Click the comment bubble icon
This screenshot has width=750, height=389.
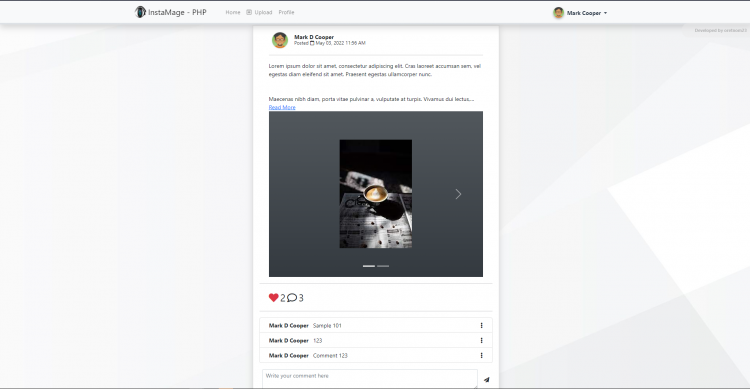click(x=292, y=298)
